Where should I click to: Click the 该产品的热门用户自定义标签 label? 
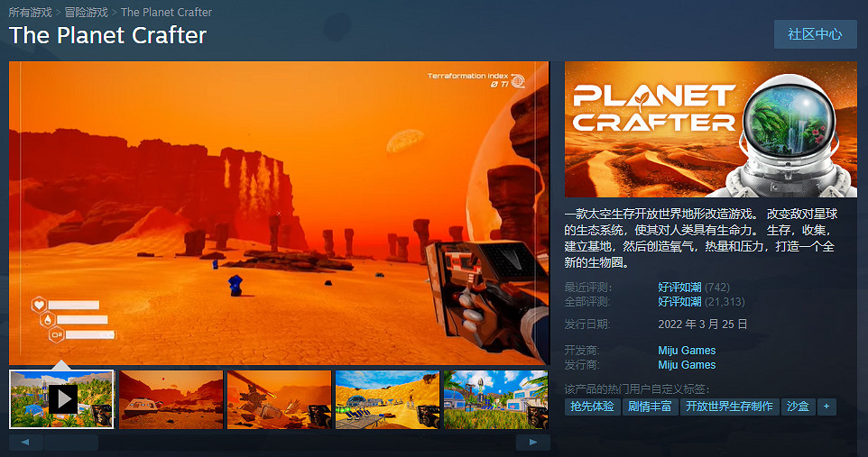(x=637, y=389)
